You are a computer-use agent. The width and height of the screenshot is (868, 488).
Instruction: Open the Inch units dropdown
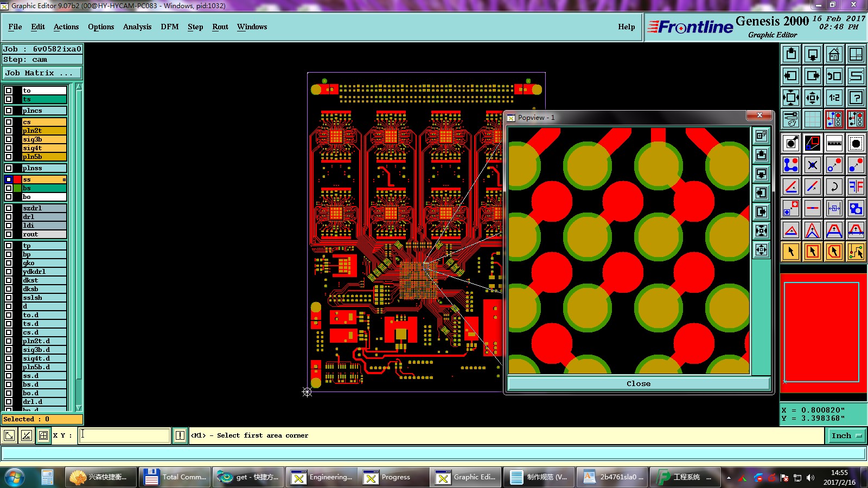846,435
